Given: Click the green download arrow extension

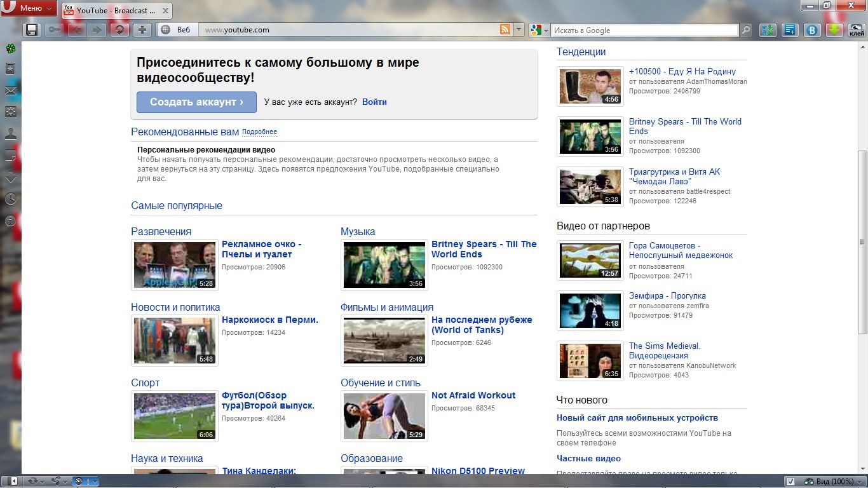Looking at the screenshot, I should pos(834,30).
